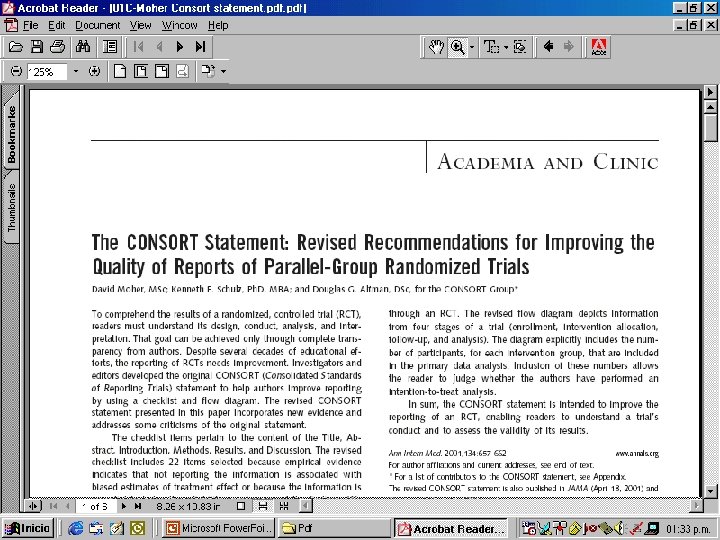The image size is (720, 540).
Task: Click the zoom out minus button
Action: point(16,71)
